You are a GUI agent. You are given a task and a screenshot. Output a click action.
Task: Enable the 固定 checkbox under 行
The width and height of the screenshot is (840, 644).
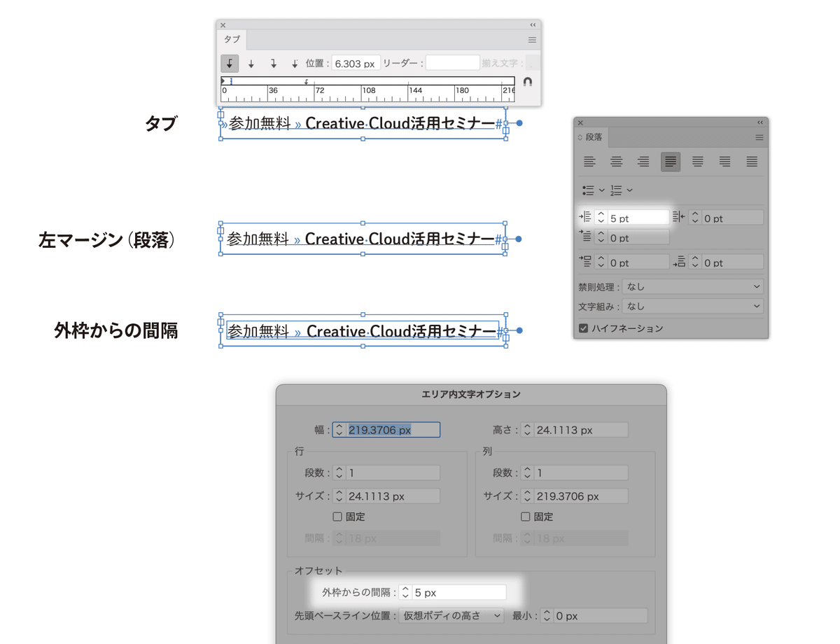[337, 517]
